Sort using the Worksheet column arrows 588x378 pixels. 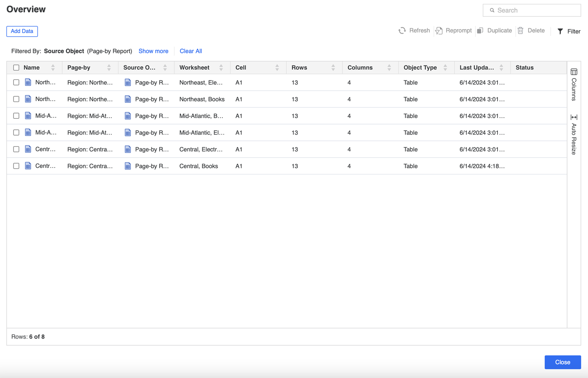tap(221, 68)
